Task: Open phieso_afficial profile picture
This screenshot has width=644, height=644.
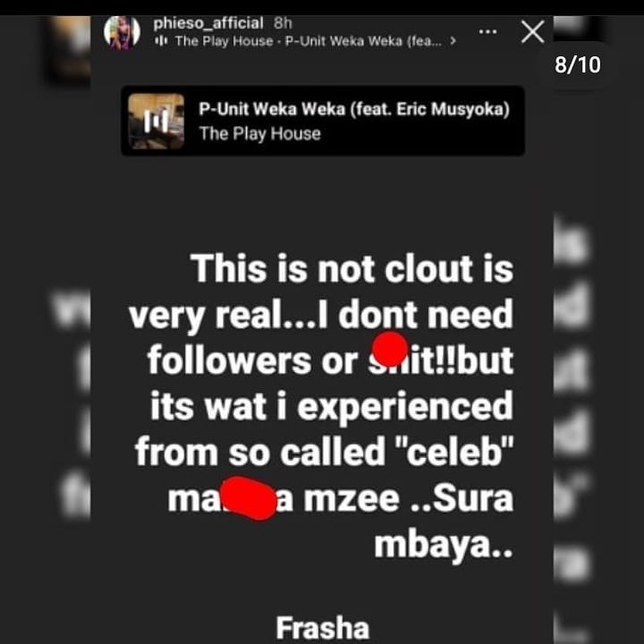Action: (122, 32)
